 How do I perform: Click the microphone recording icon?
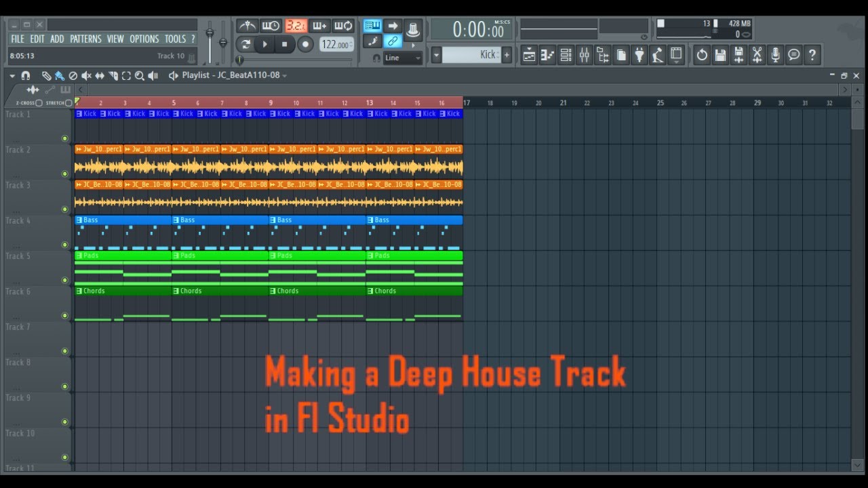776,55
